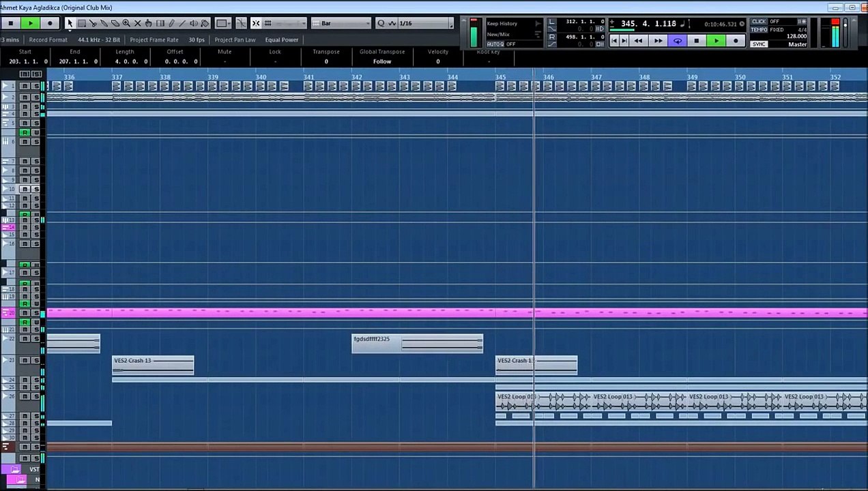This screenshot has width=868, height=491.
Task: Mute track 1 with its M button
Action: [25, 86]
